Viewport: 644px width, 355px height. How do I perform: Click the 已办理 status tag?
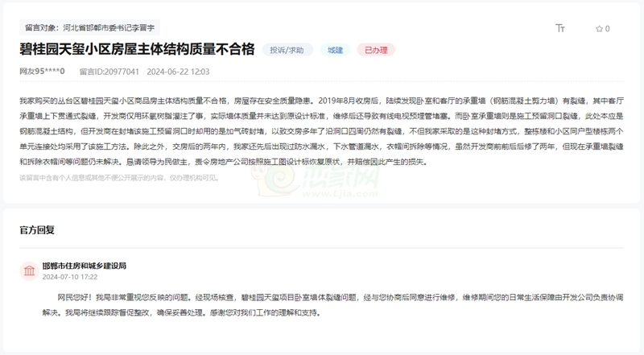click(x=376, y=50)
